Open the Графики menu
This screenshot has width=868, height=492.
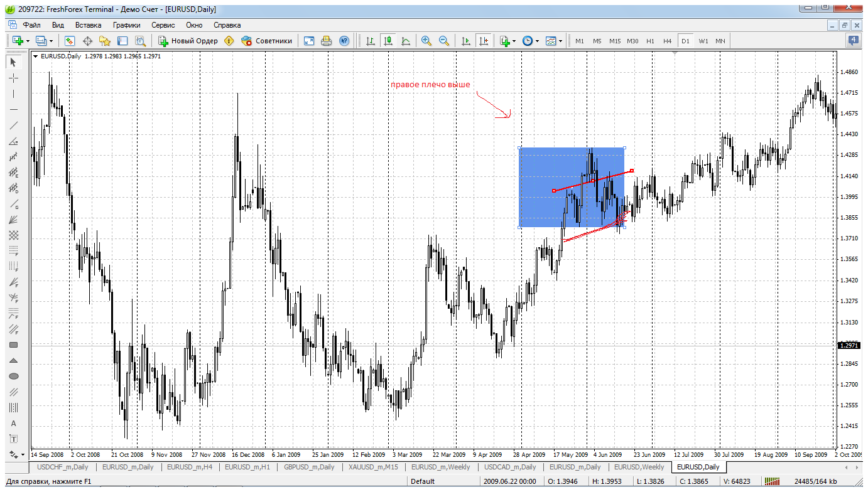(x=127, y=25)
